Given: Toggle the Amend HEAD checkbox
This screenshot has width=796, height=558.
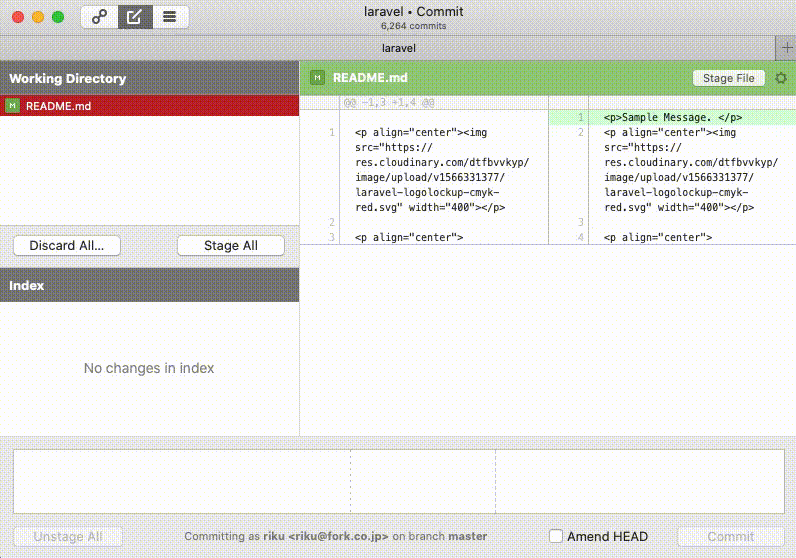Looking at the screenshot, I should pos(556,536).
